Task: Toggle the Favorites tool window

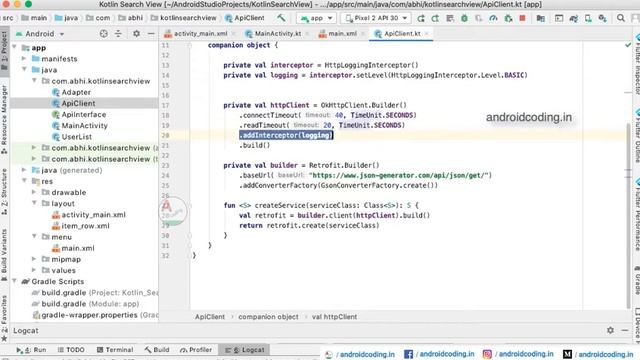Action: pos(4,318)
